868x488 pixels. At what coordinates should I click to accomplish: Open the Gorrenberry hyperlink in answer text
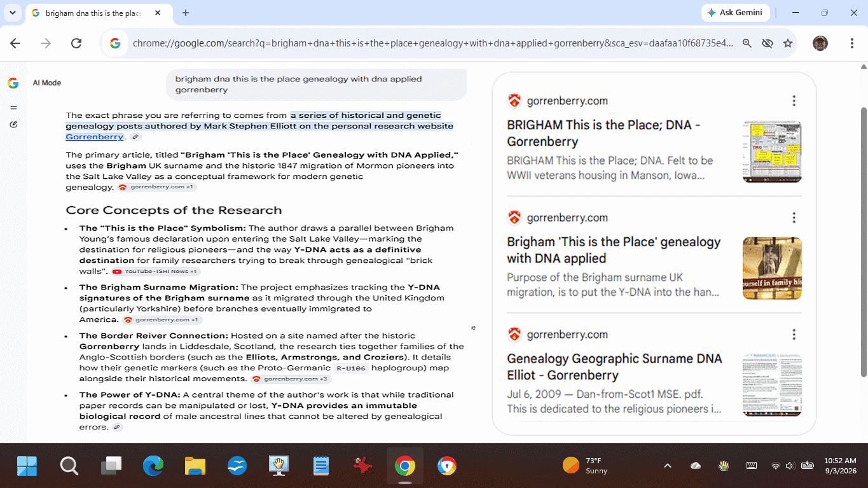(x=94, y=137)
